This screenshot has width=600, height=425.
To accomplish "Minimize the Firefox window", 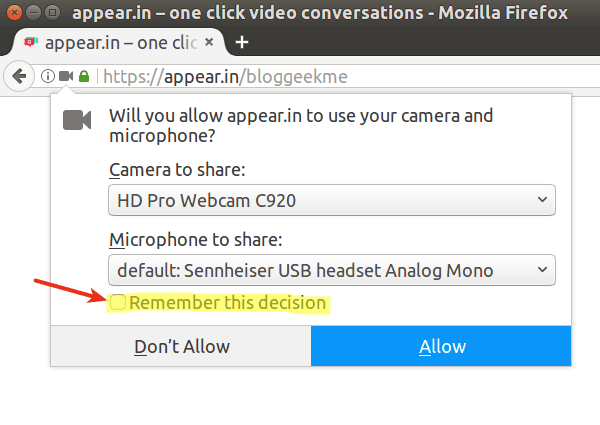I will pos(34,13).
